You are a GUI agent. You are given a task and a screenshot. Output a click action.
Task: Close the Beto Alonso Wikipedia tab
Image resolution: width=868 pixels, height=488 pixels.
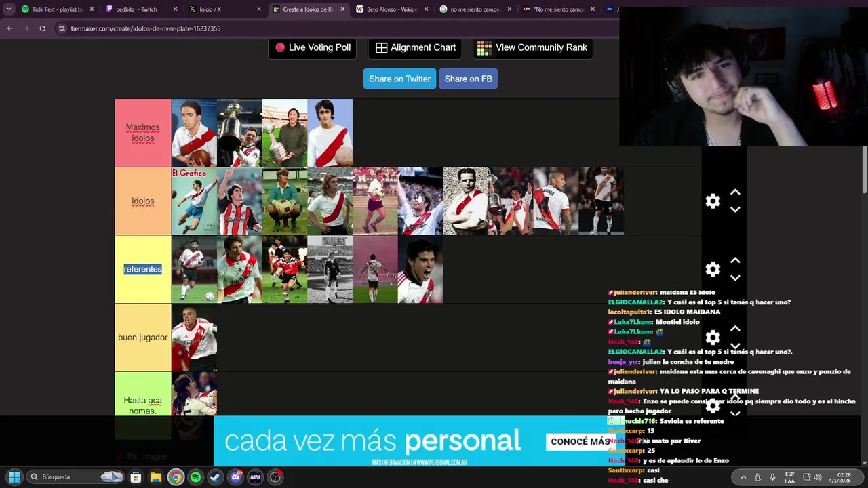(x=426, y=9)
